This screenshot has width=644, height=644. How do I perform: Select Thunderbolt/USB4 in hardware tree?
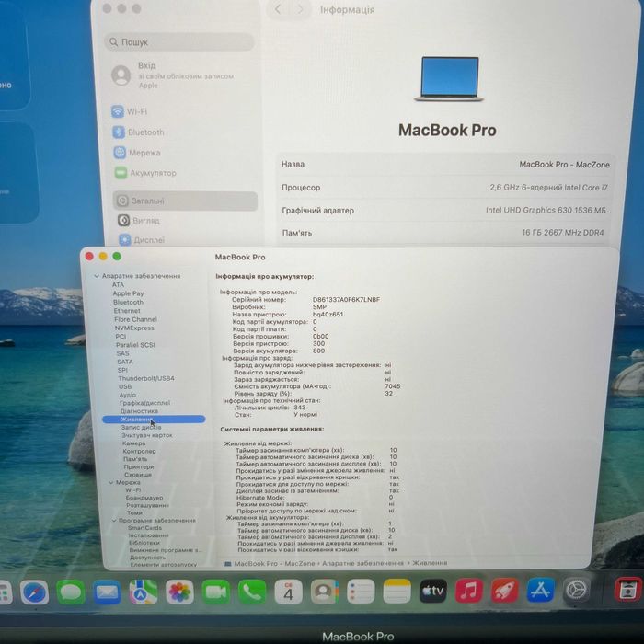point(146,378)
